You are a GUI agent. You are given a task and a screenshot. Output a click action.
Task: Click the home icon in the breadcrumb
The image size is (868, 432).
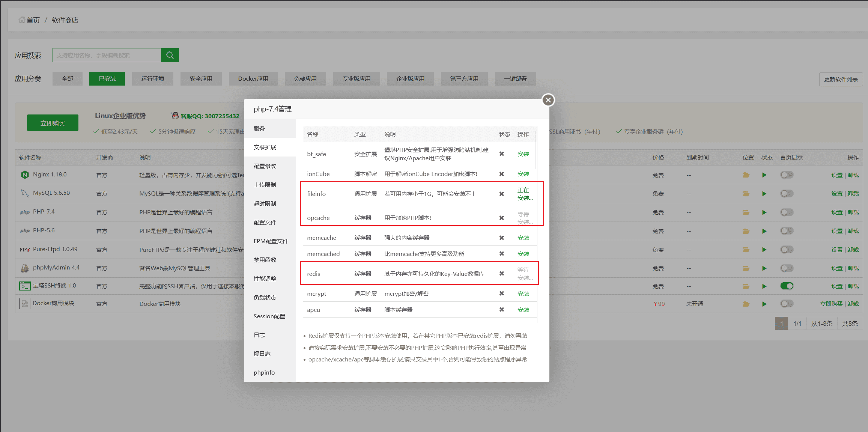click(21, 20)
